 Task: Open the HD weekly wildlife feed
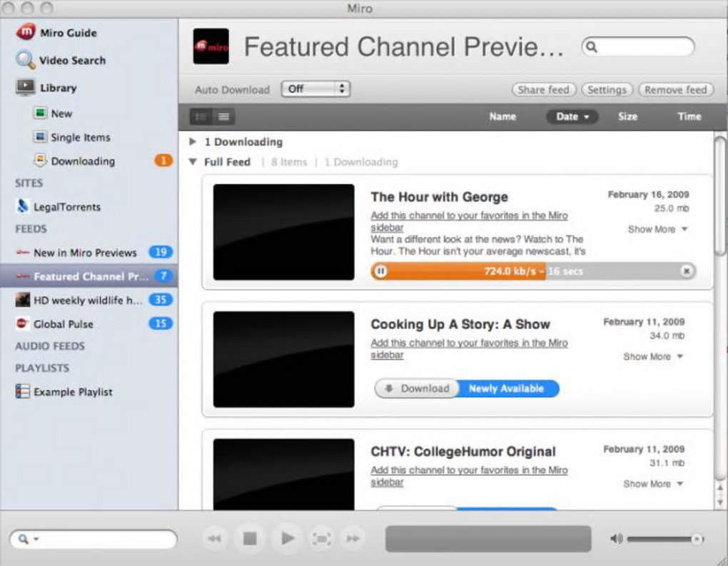[87, 300]
